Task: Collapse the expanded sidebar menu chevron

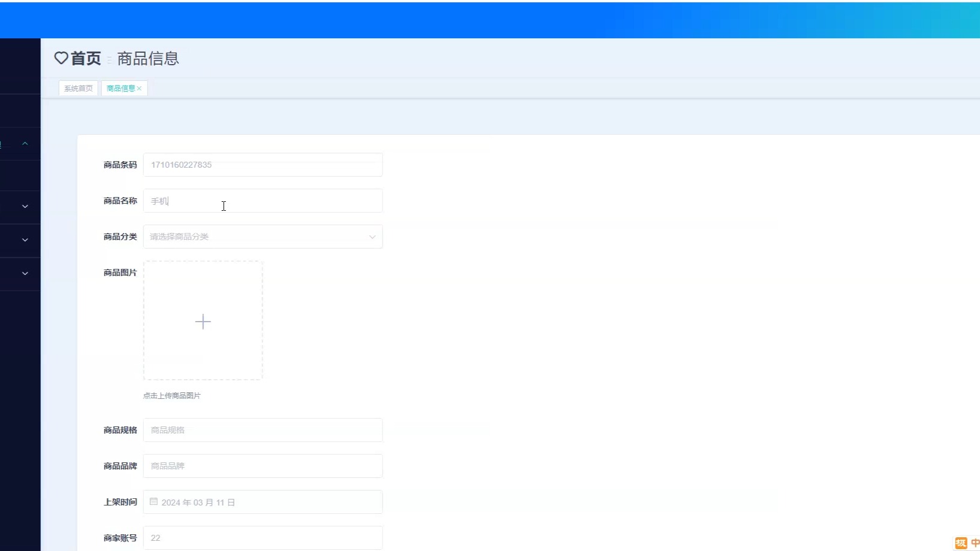Action: coord(25,144)
